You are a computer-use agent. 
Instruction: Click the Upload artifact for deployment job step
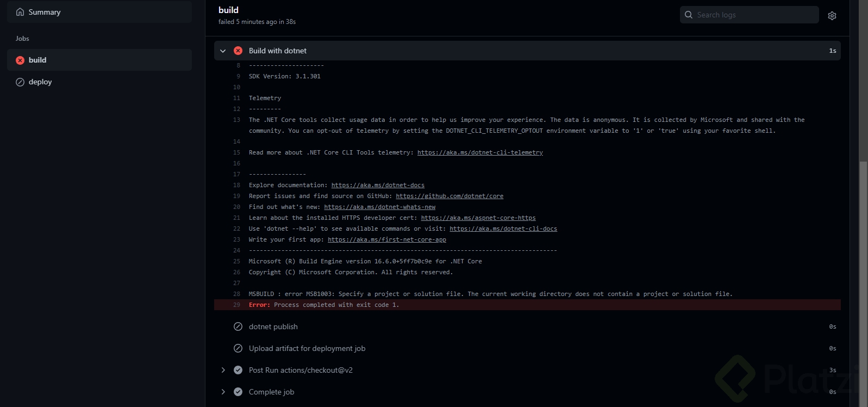point(307,348)
